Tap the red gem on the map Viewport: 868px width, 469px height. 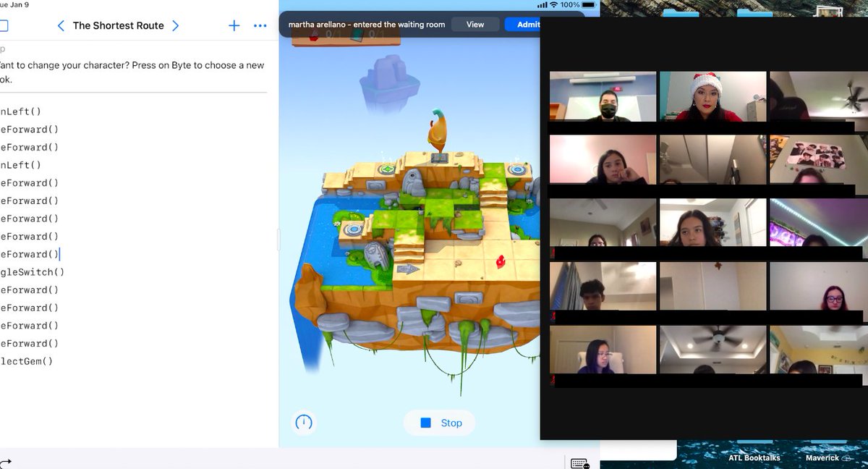(x=499, y=261)
